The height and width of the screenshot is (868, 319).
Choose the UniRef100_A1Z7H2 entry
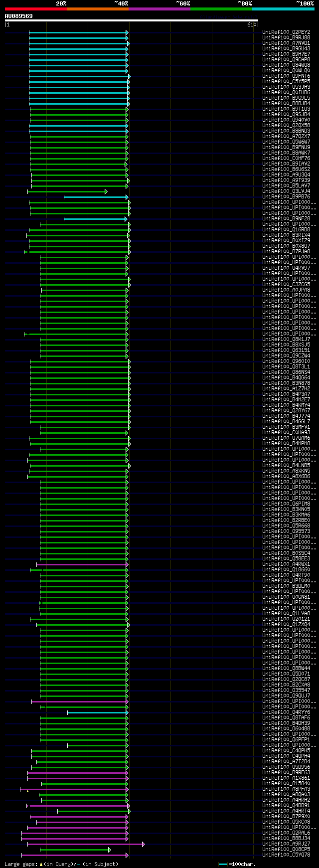click(x=286, y=389)
